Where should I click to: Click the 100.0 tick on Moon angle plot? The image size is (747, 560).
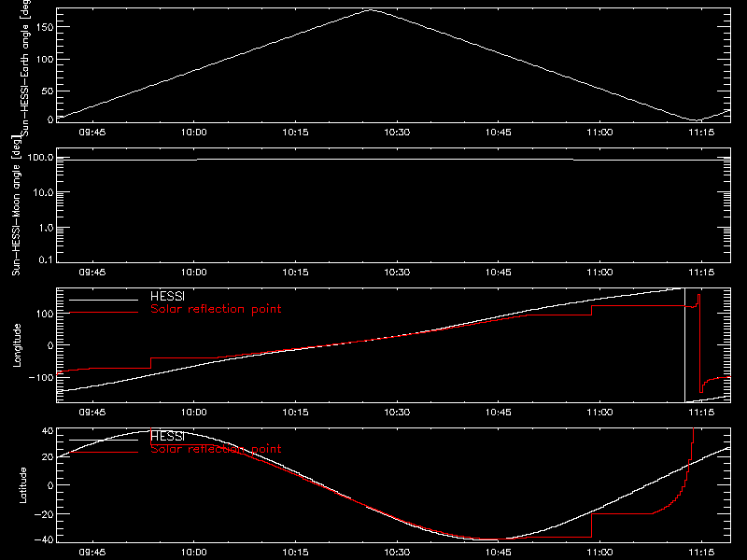[40, 158]
